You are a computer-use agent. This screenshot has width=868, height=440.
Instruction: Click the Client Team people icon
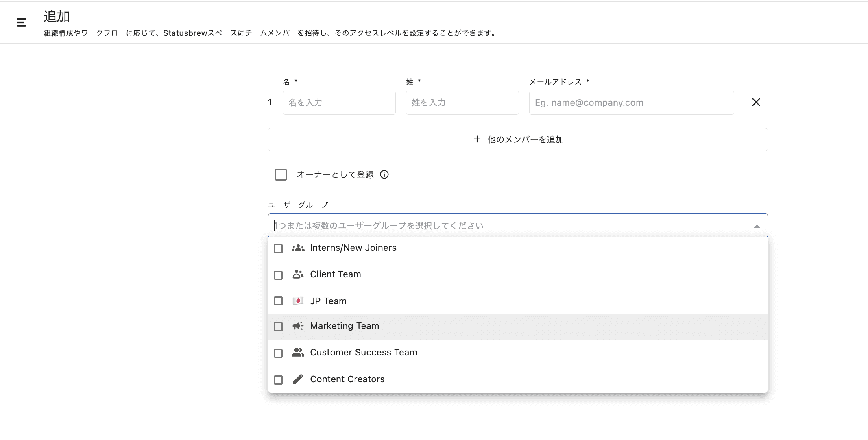(x=298, y=274)
